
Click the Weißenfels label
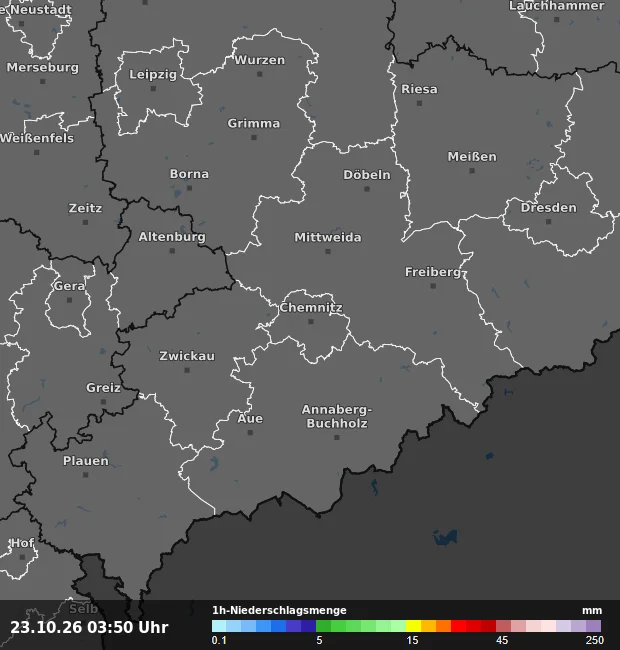point(37,138)
